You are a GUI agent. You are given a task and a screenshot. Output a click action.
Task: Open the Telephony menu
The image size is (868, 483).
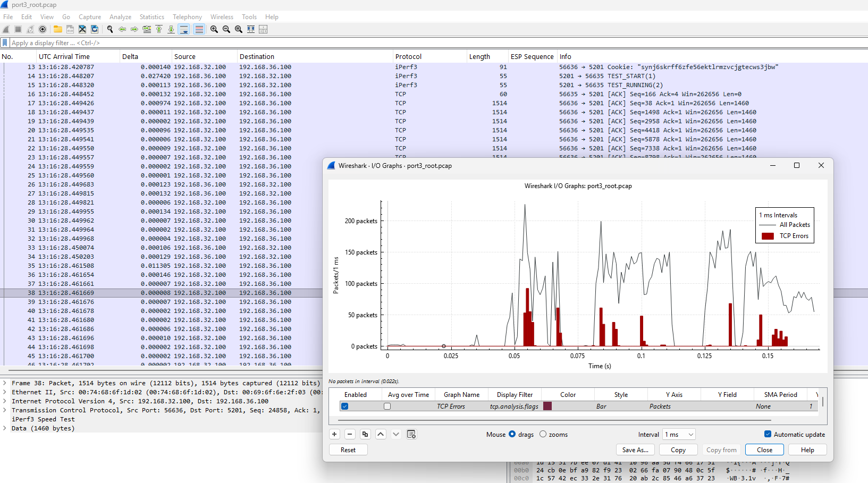tap(188, 17)
